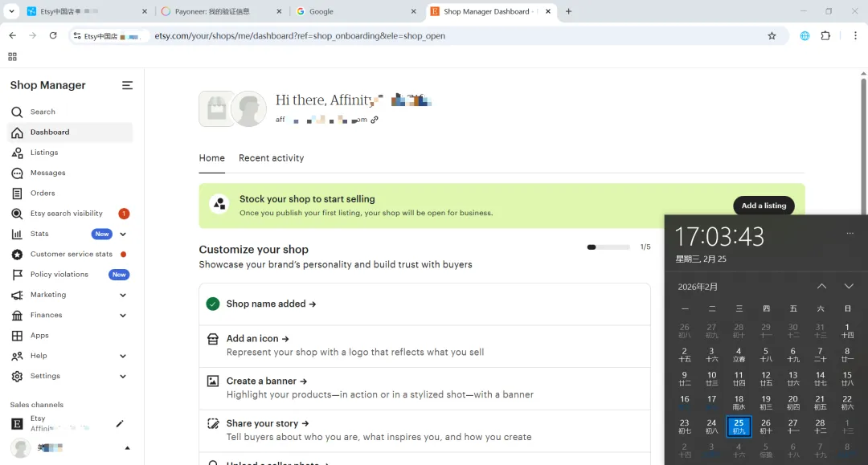Open the Listings icon in sidebar

click(17, 153)
